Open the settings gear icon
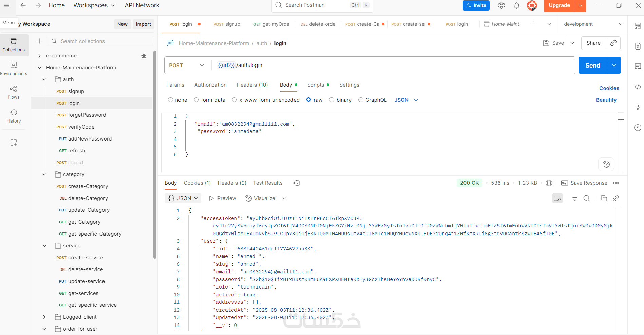The width and height of the screenshot is (644, 335). click(501, 5)
